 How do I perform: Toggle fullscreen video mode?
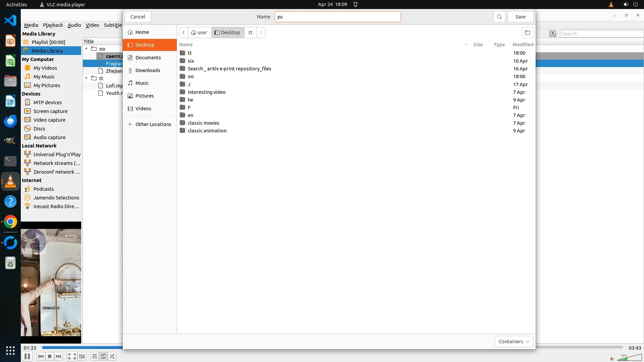(72, 356)
